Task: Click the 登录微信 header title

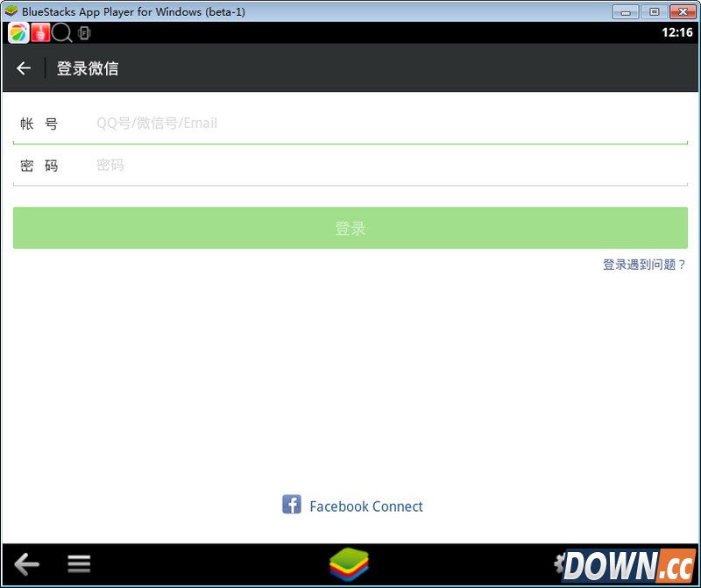Action: click(x=87, y=67)
